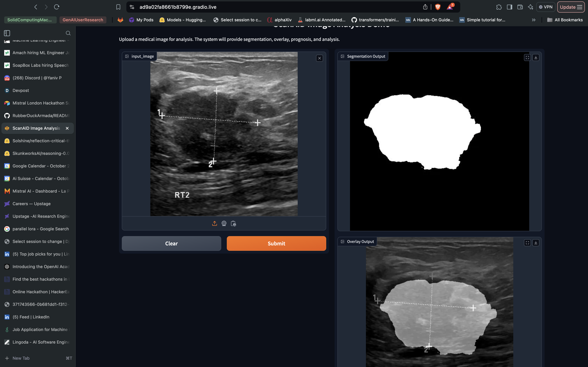588x367 pixels.
Task: View Segmentation Output in fullscreen
Action: pos(527,57)
